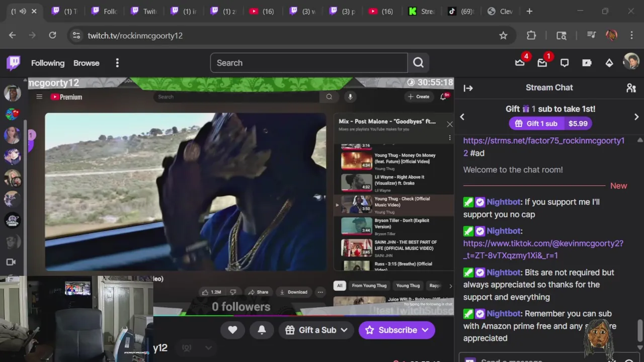
Task: Click the YouTube Premium logo
Action: [x=66, y=97]
